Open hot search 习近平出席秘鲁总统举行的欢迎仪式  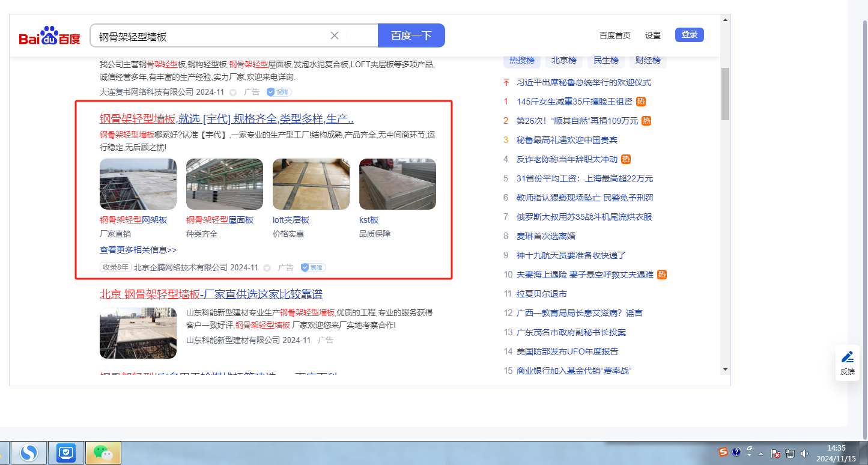click(584, 82)
